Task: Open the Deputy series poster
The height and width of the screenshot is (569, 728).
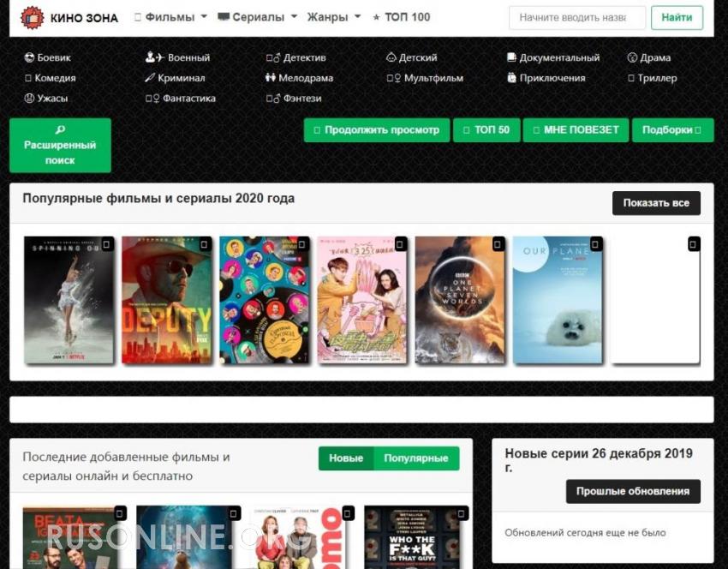Action: [167, 300]
